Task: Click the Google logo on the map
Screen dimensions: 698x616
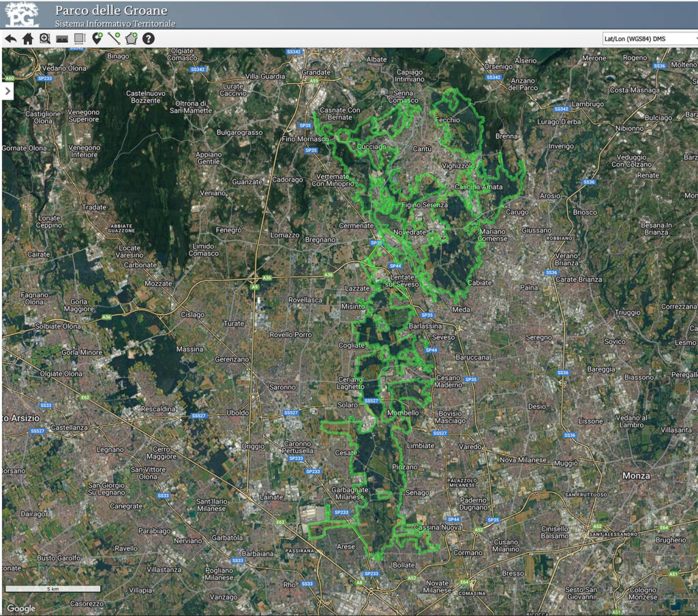Action: [x=21, y=609]
